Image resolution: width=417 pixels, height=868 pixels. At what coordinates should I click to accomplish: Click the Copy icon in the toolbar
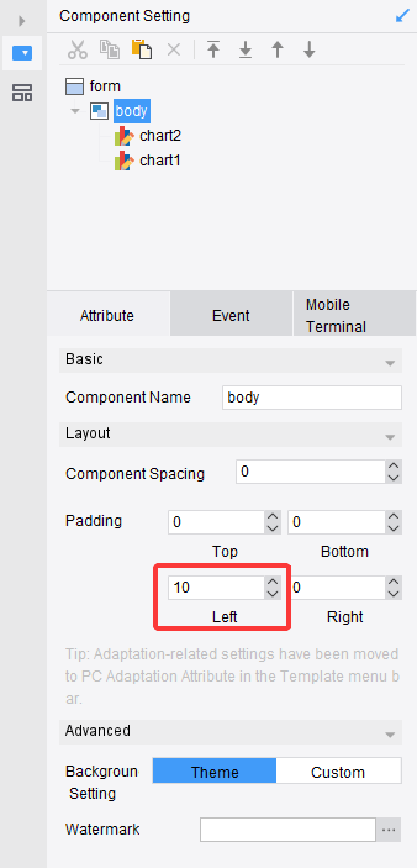110,50
